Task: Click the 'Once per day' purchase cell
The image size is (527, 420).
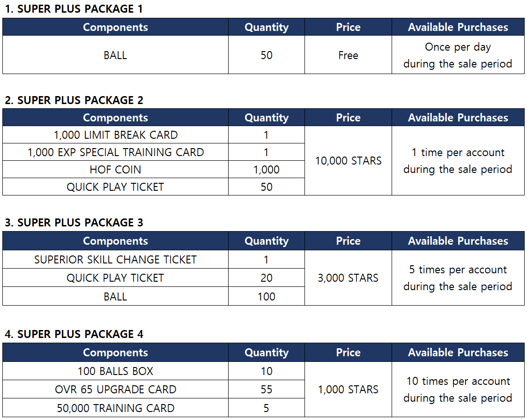Action: [x=458, y=55]
